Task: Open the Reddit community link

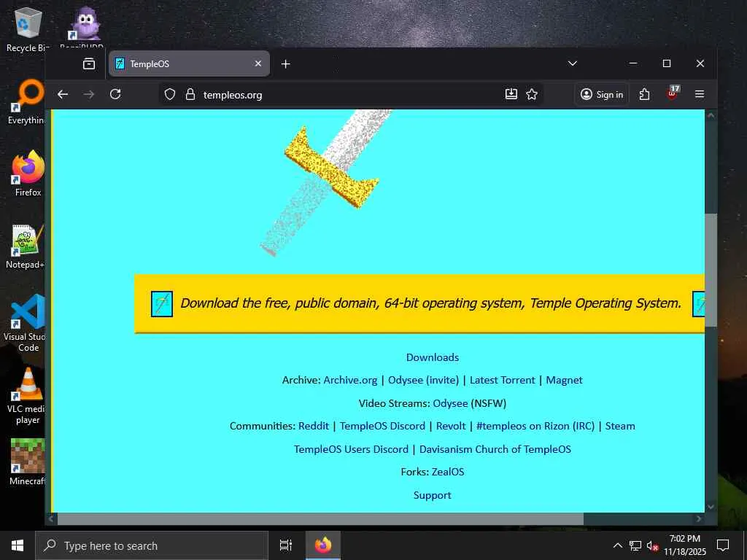Action: pos(314,426)
